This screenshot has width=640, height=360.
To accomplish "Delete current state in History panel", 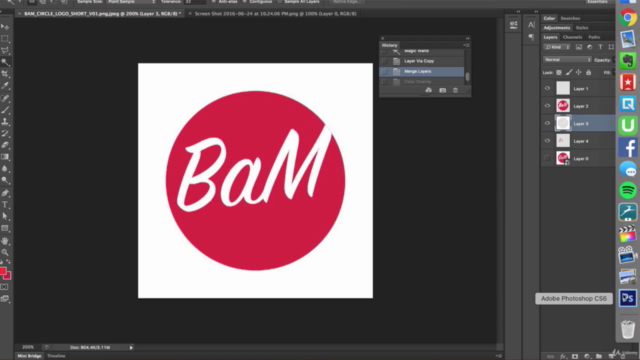I will 456,90.
